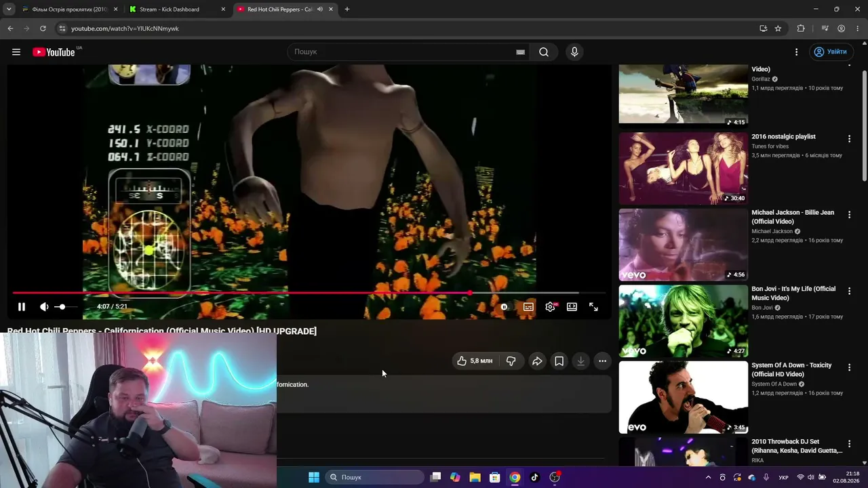This screenshot has height=488, width=868.
Task: Click the Windows taskbar Пошук search box
Action: [375, 477]
